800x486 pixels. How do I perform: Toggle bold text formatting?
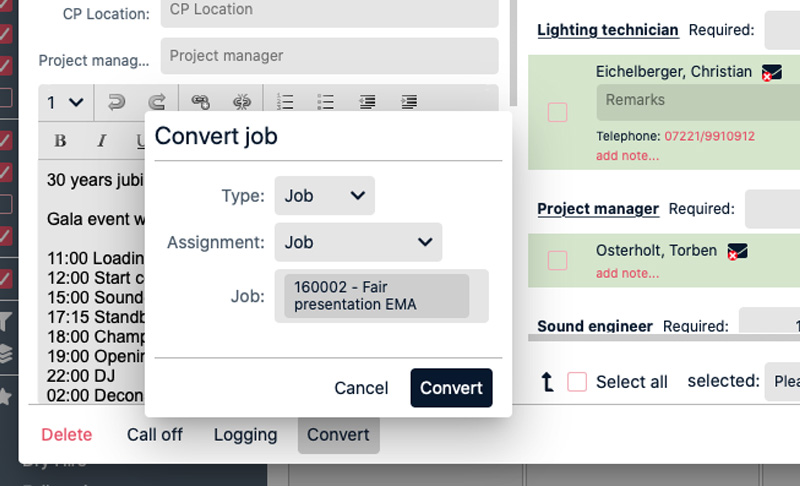[x=60, y=141]
